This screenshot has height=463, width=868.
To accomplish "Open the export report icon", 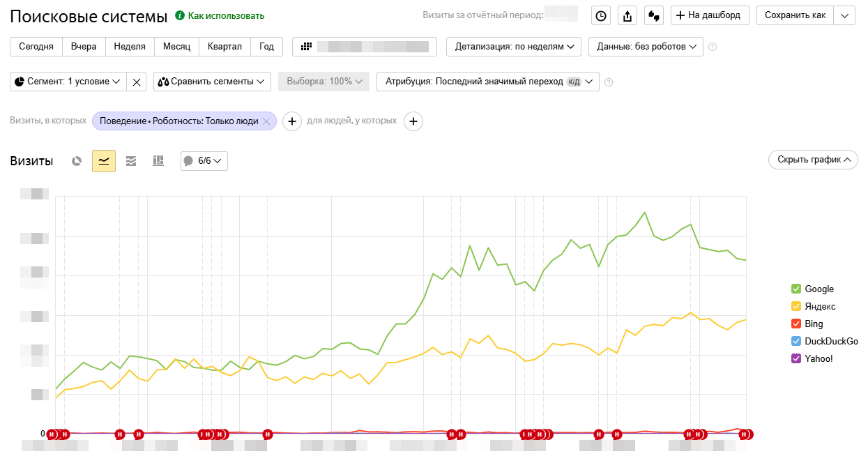I will tap(627, 15).
